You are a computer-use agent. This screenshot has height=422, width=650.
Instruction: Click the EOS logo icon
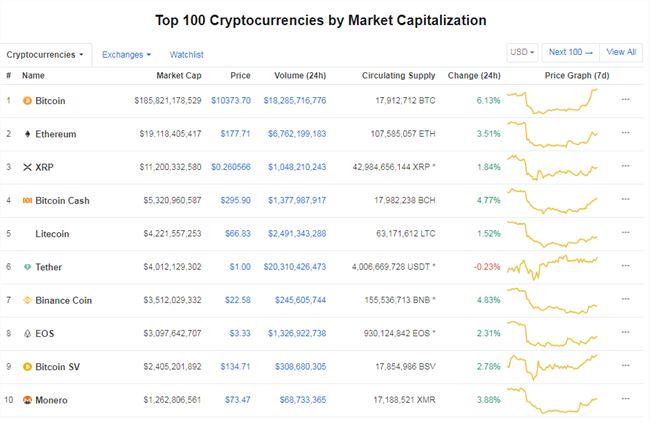pyautogui.click(x=27, y=333)
